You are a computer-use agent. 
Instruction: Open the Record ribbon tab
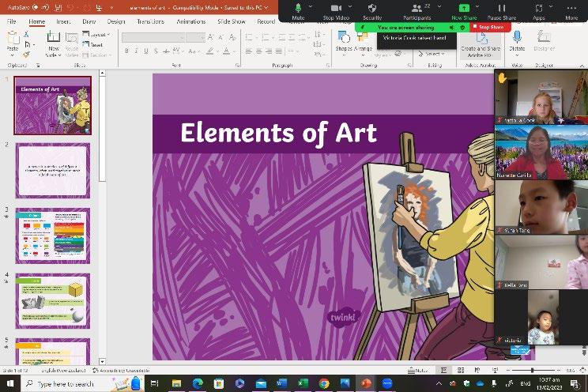coord(266,21)
